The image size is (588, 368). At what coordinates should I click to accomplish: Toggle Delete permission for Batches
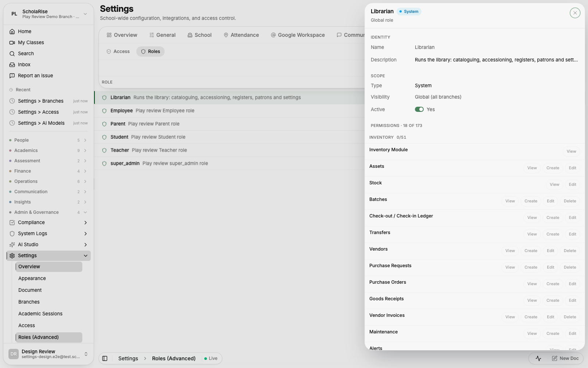570,201
